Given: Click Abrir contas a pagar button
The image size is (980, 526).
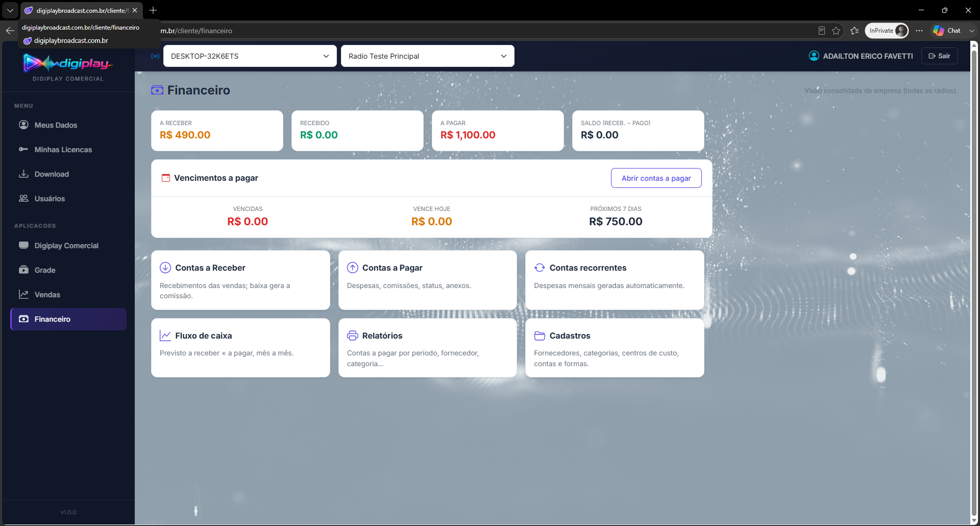Looking at the screenshot, I should (x=656, y=178).
